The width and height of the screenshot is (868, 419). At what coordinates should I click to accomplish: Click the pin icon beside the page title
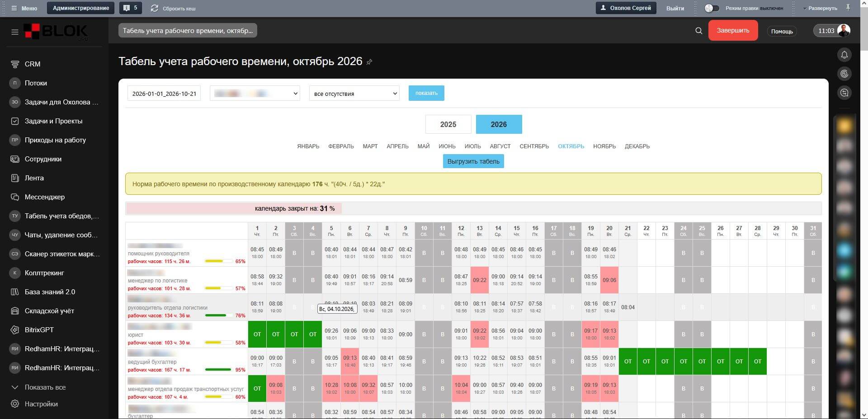coord(369,62)
